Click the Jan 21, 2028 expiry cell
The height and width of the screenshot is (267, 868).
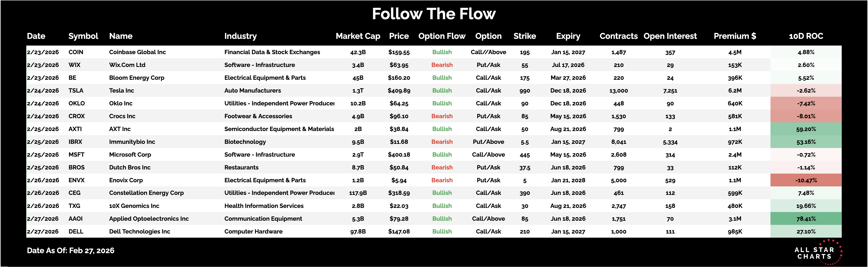[568, 180]
